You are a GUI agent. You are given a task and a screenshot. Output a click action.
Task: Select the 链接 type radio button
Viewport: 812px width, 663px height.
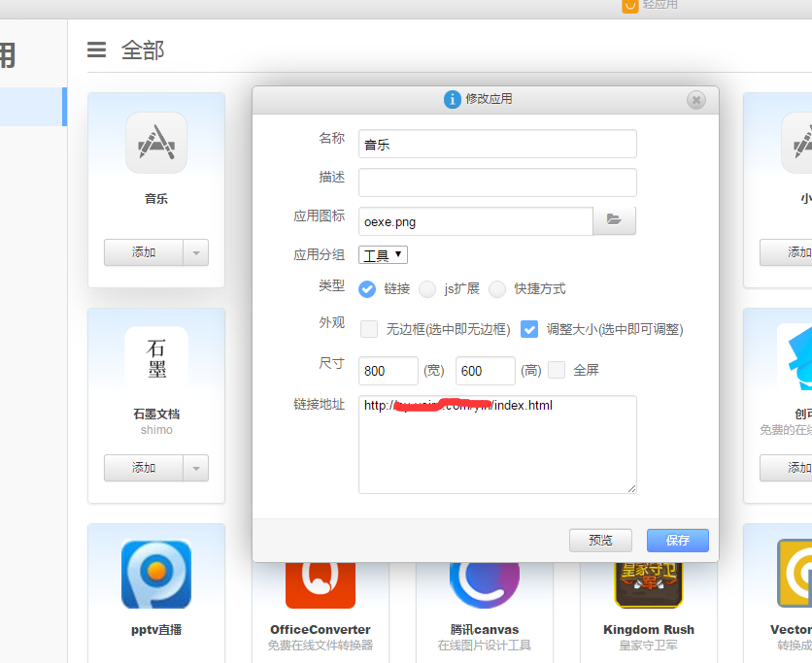coord(367,289)
